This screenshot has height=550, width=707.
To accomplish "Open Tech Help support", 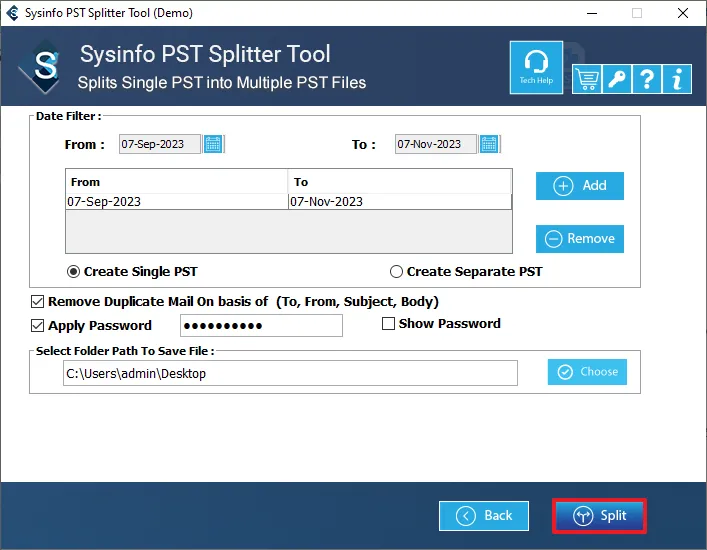I will click(x=536, y=68).
